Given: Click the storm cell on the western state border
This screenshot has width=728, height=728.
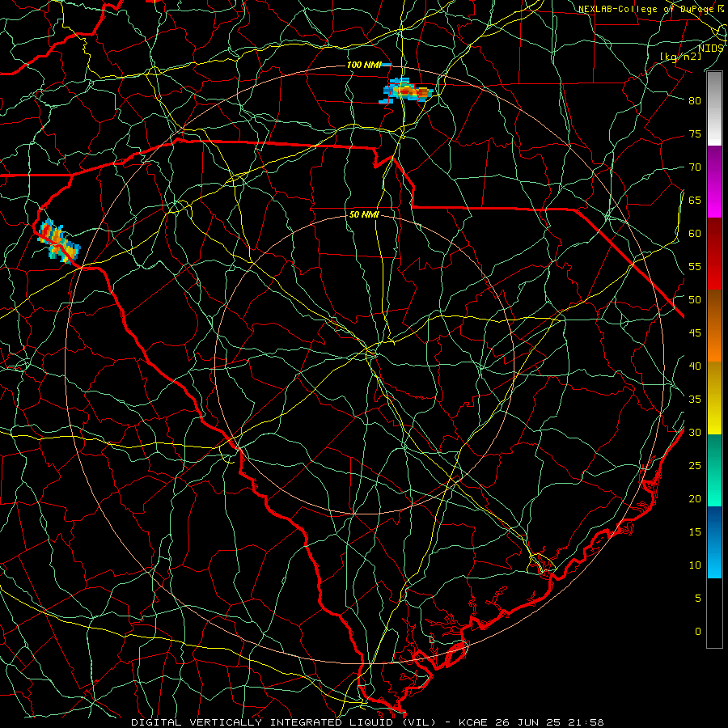Looking at the screenshot, I should point(58,241).
